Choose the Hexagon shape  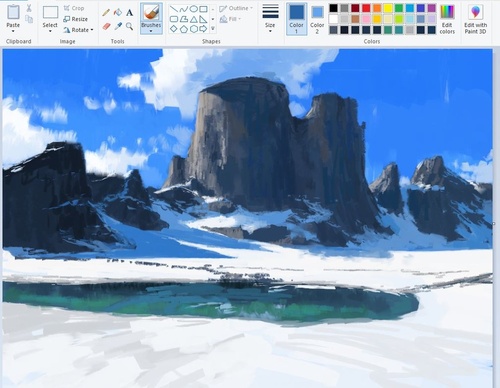click(194, 29)
